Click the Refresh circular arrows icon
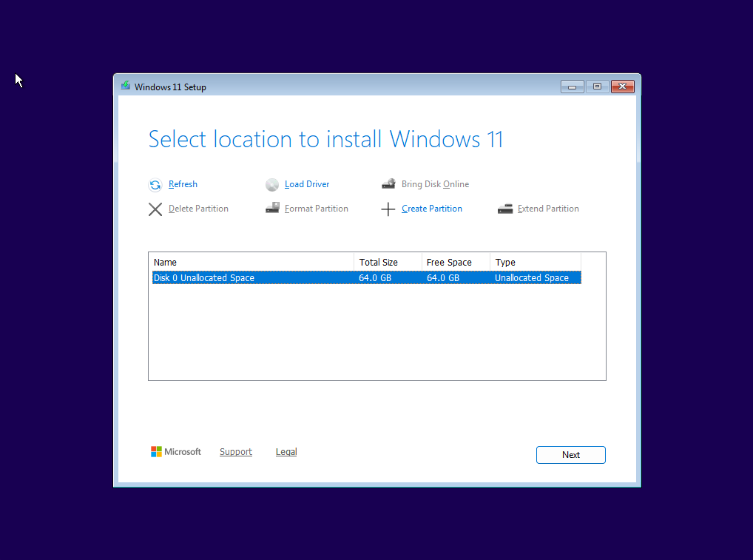 [155, 185]
